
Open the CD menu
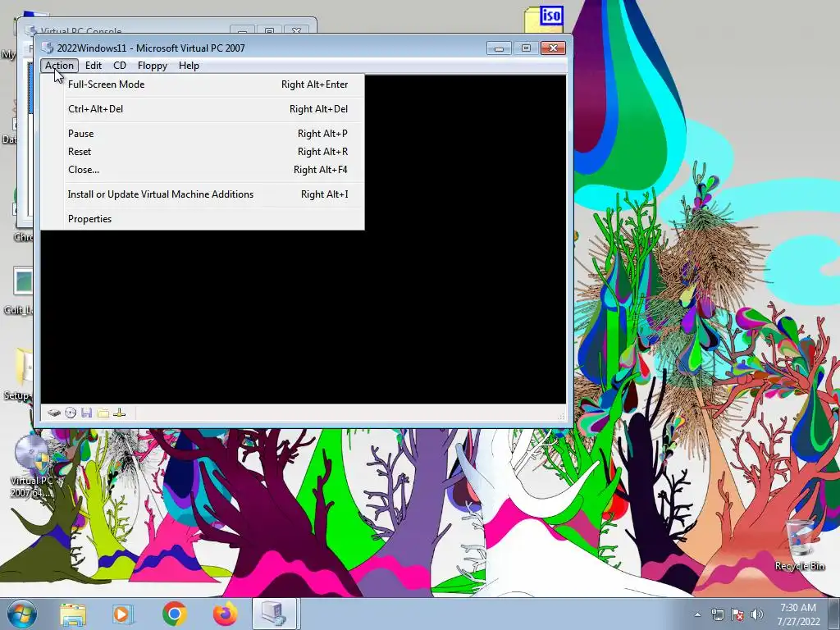(x=120, y=66)
